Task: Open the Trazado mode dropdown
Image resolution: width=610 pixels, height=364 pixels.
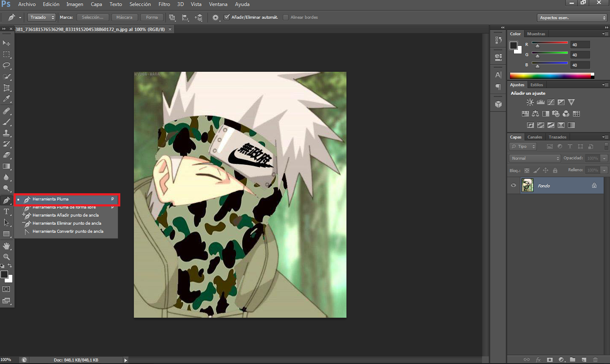Action: click(42, 17)
